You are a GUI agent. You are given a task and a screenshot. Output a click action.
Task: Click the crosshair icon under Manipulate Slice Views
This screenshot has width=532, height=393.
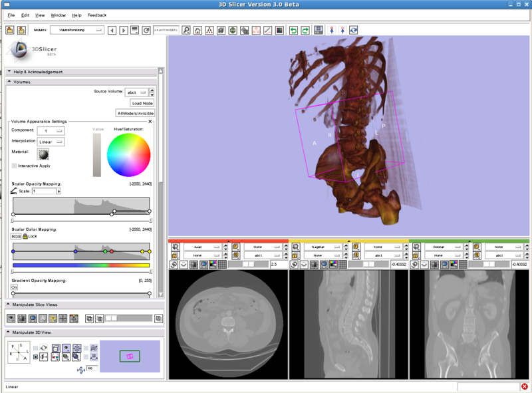53,318
